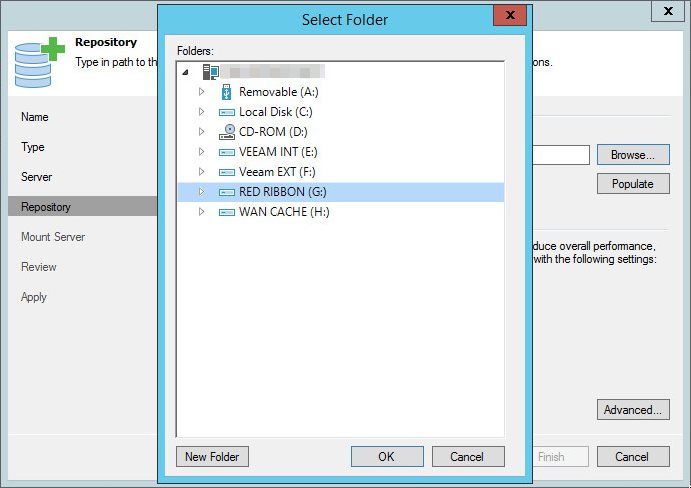Viewport: 691px width, 488px height.
Task: Cancel the Select Folder dialog
Action: 468,457
